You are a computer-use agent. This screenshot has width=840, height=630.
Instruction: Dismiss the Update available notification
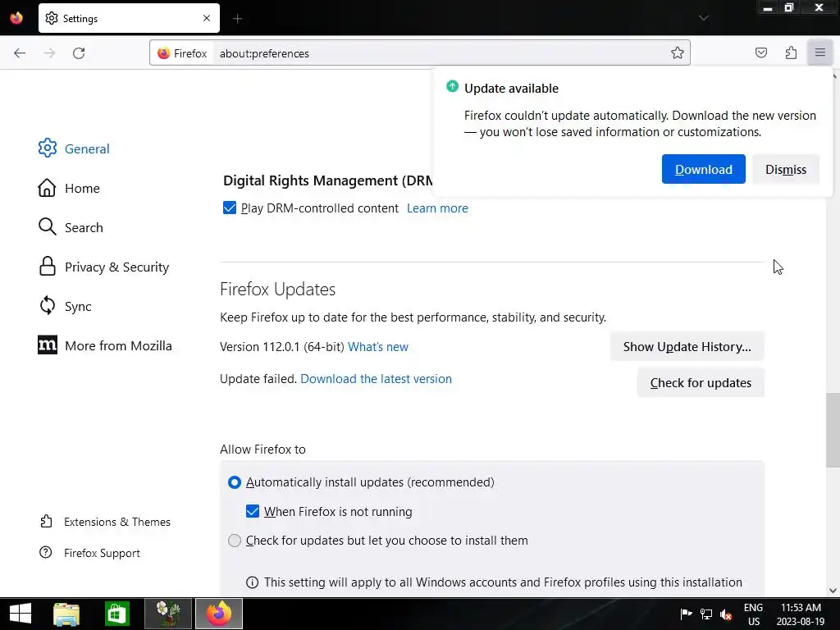pyautogui.click(x=785, y=169)
